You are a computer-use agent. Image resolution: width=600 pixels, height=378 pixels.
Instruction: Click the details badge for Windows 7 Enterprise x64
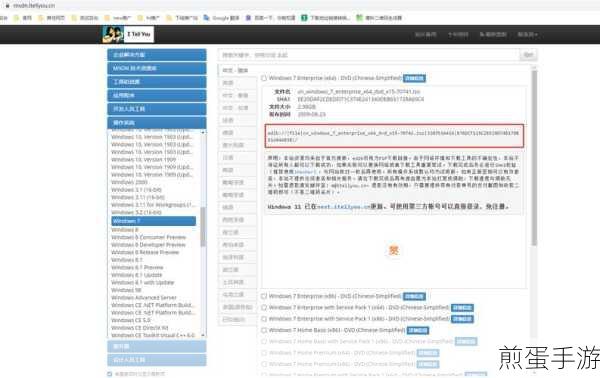click(414, 78)
